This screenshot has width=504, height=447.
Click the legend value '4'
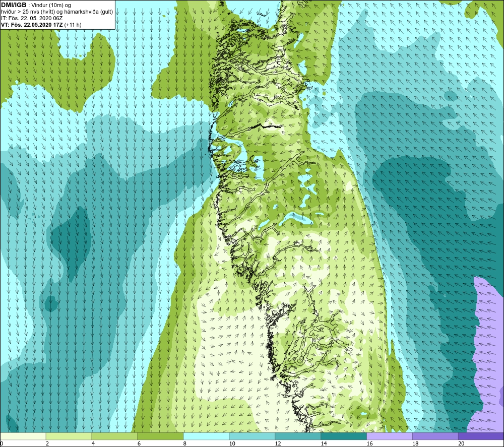click(93, 443)
